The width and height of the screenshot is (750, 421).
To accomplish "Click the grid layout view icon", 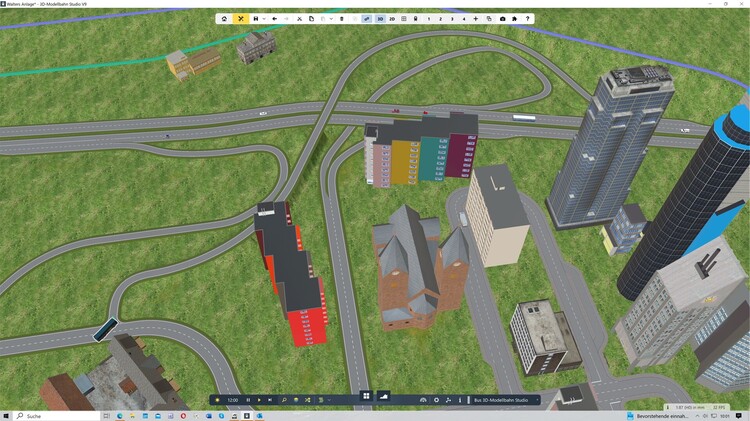I will pyautogui.click(x=404, y=19).
